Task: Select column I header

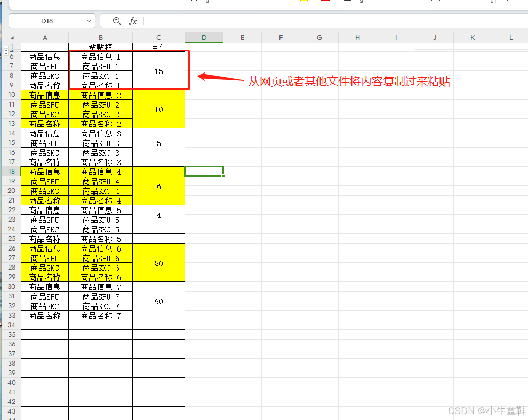Action: coord(396,38)
